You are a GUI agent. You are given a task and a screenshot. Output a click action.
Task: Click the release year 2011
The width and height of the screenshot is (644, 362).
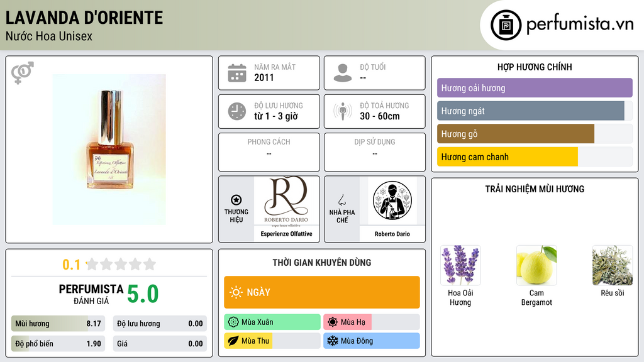(264, 77)
